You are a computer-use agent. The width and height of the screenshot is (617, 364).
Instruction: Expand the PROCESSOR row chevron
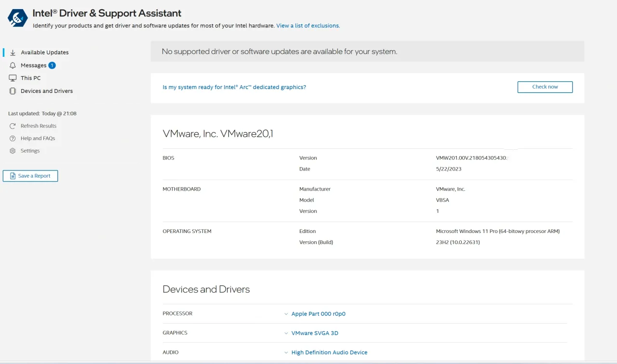(286, 314)
